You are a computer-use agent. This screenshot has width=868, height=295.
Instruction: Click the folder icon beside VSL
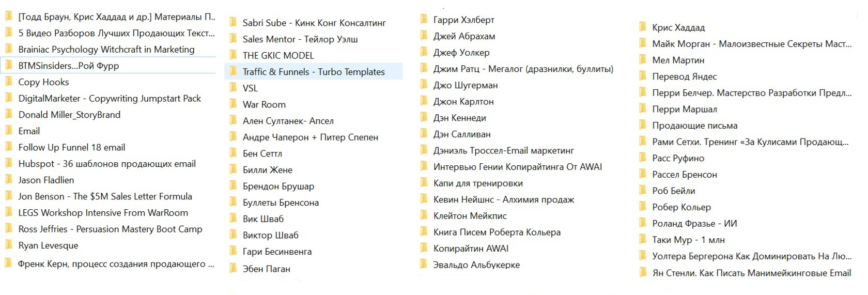234,88
